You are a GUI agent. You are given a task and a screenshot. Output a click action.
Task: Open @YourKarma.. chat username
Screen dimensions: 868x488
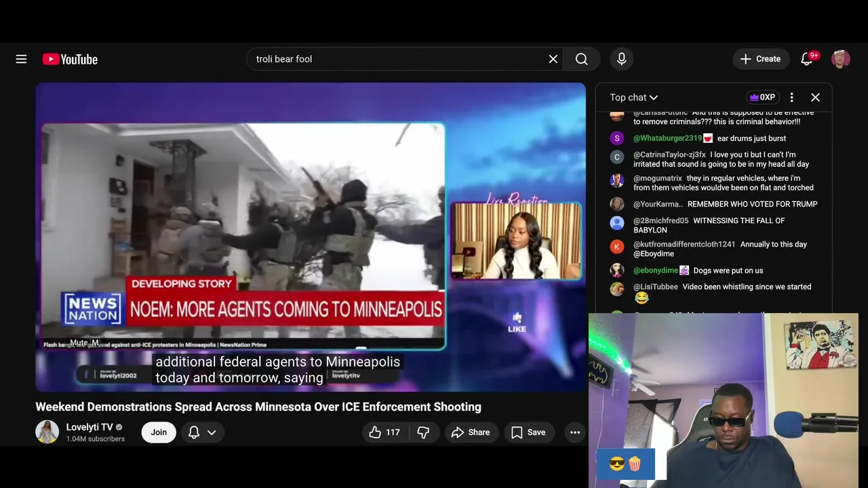tap(658, 204)
